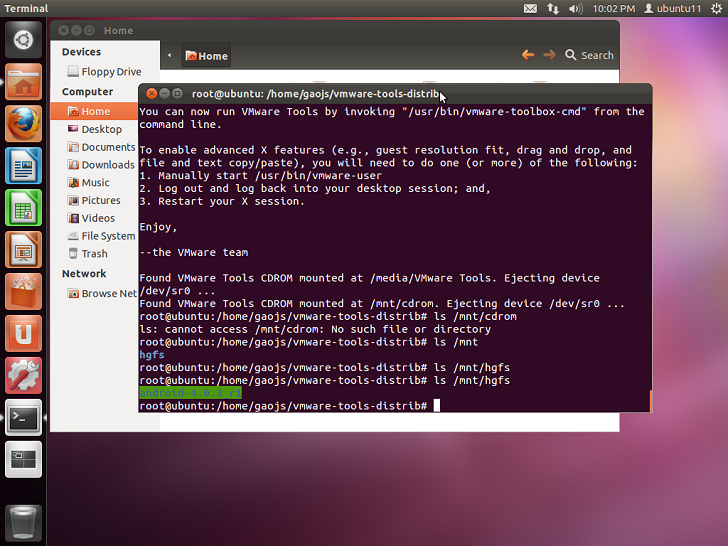Click the terminal cursor at prompt
728x546 pixels.
click(436, 406)
